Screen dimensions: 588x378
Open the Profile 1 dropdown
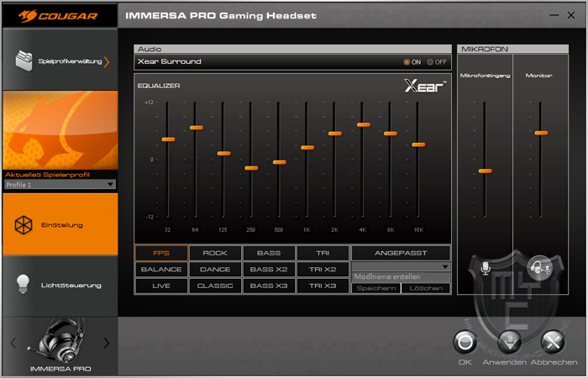[60, 185]
